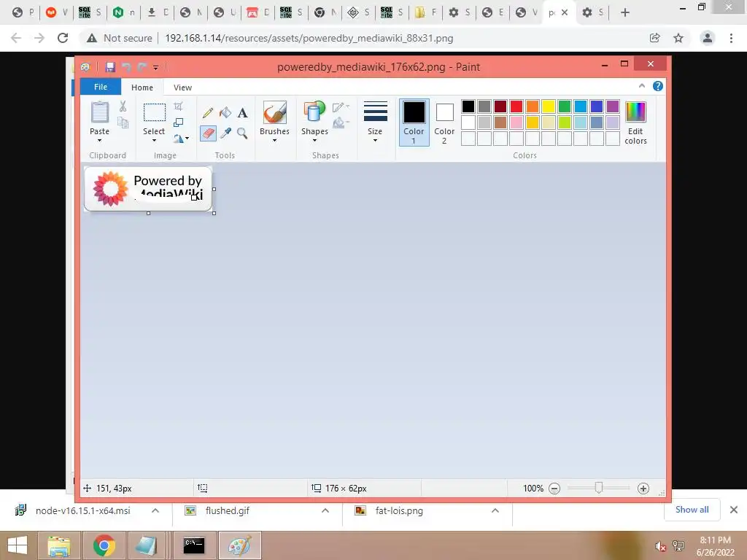Bookmark this page with the star icon
This screenshot has height=560, width=747.
[x=678, y=38]
